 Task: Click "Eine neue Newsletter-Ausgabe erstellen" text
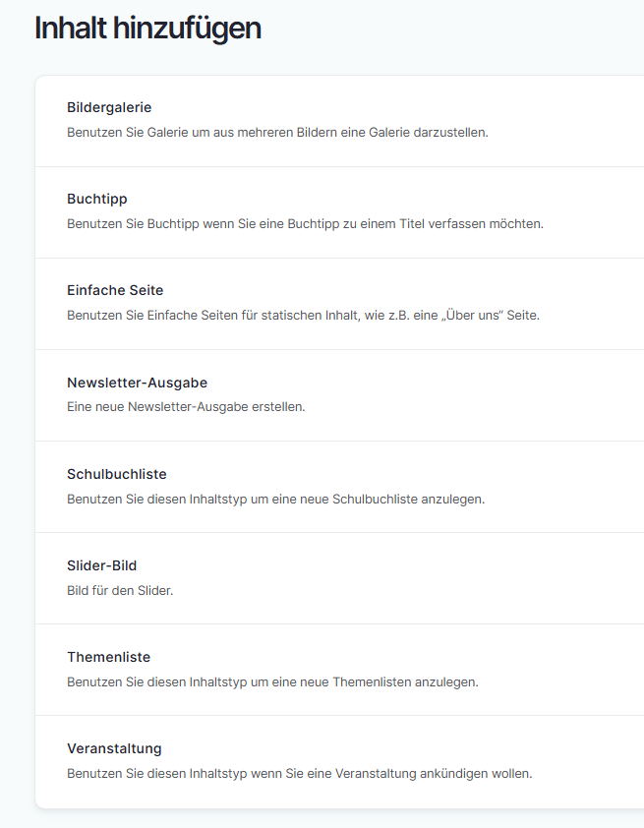(x=186, y=407)
